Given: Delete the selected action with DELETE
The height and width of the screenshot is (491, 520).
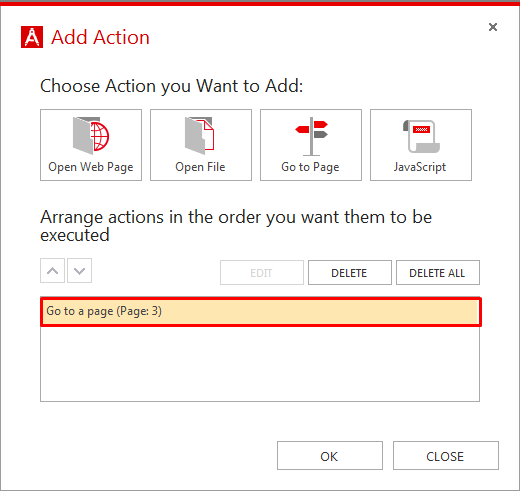Looking at the screenshot, I should [x=350, y=273].
